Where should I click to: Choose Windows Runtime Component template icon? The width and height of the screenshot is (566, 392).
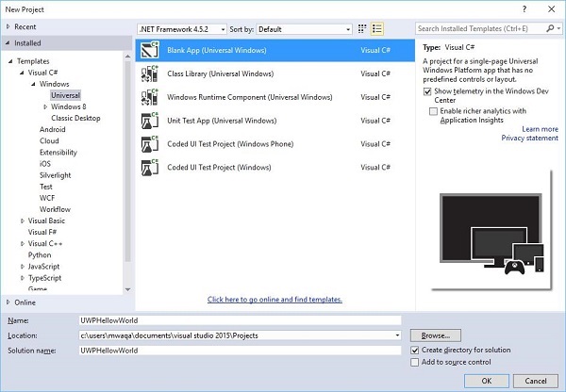[x=148, y=97]
